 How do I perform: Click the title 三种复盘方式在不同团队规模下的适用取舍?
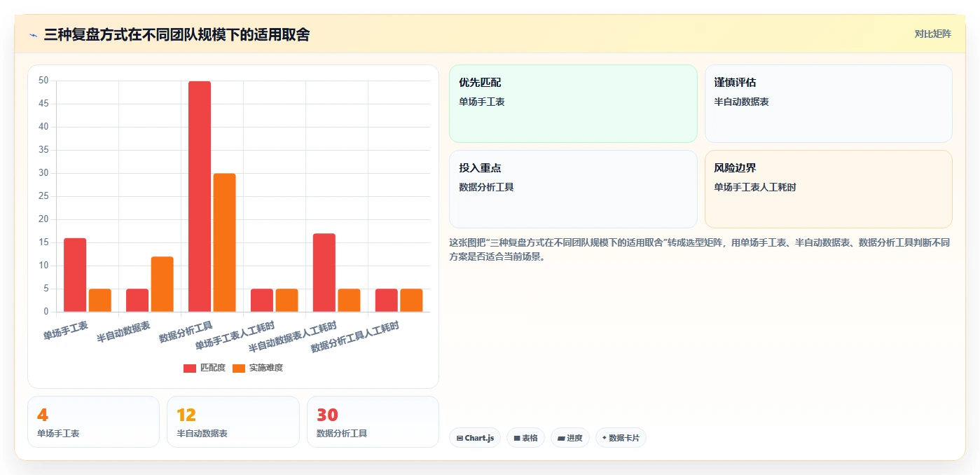[x=177, y=34]
